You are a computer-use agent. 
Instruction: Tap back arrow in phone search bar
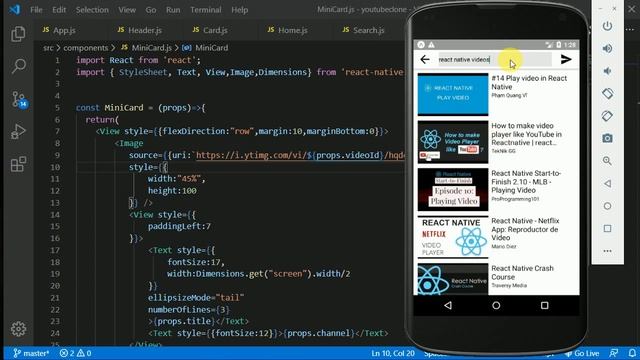coord(425,60)
